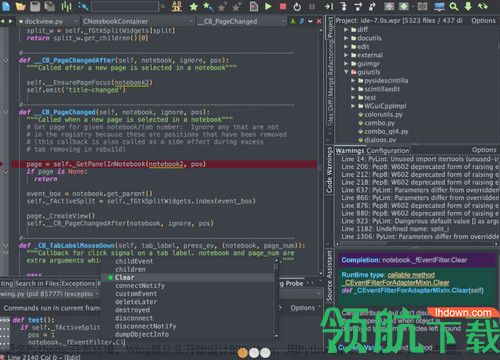Collapse the guiutils folder
The width and height of the screenshot is (500, 360).
pyautogui.click(x=346, y=72)
